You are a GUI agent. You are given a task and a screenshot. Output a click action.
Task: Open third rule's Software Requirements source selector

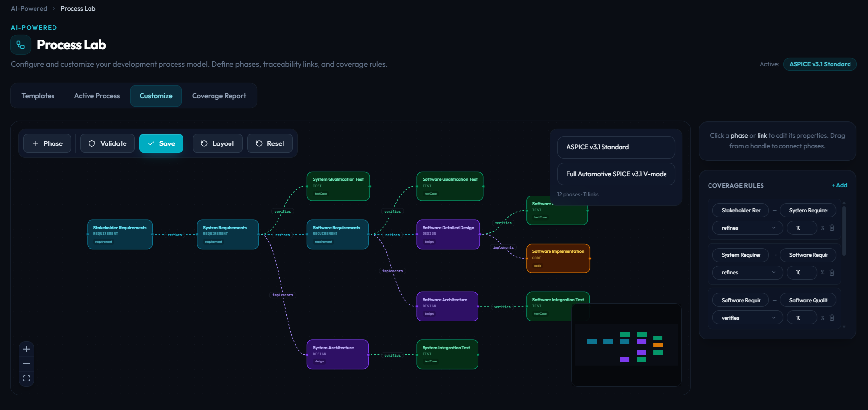[741, 300]
